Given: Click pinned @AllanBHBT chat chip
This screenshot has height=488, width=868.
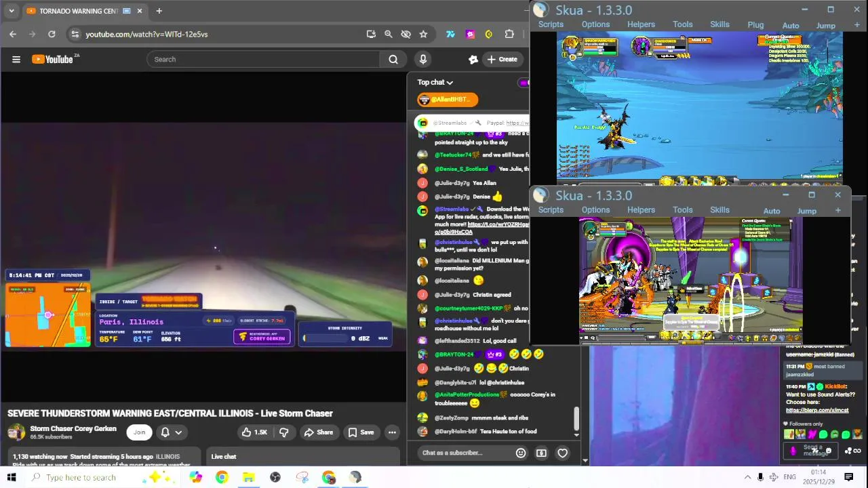Looking at the screenshot, I should tap(448, 100).
